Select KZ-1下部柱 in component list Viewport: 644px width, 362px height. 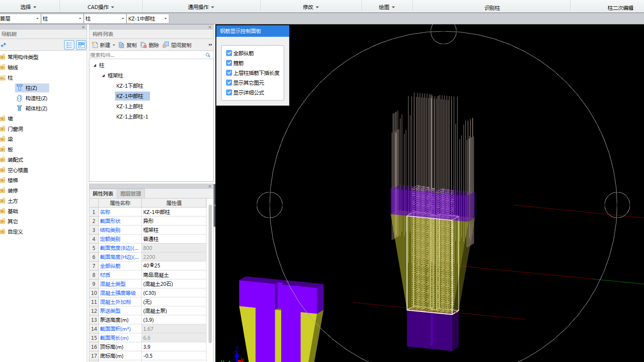point(130,86)
